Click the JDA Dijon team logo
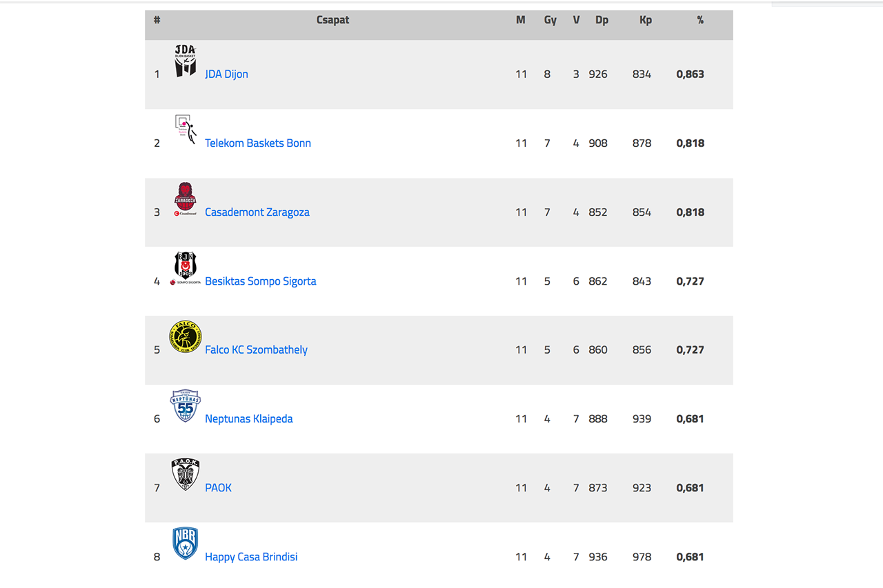Screen dimensions: 883x588 click(185, 61)
